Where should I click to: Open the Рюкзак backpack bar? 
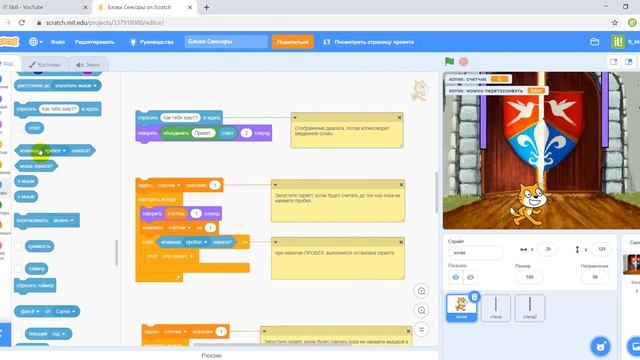click(211, 356)
